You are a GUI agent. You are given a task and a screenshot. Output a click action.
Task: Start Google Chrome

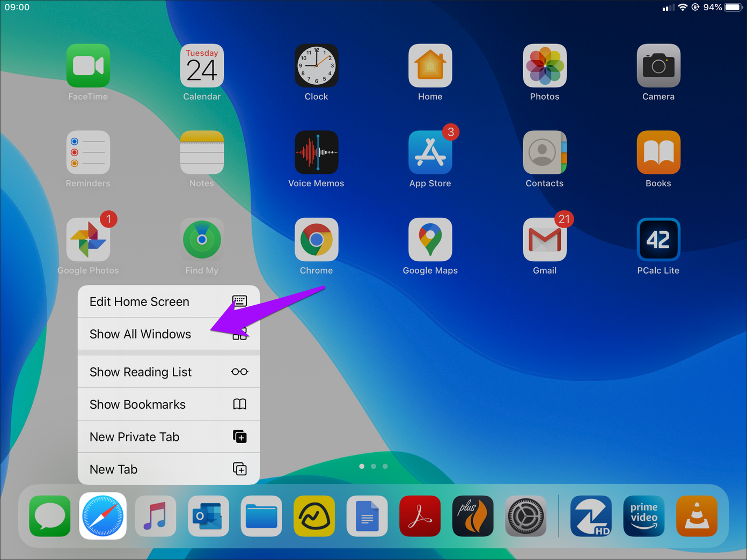tap(316, 240)
